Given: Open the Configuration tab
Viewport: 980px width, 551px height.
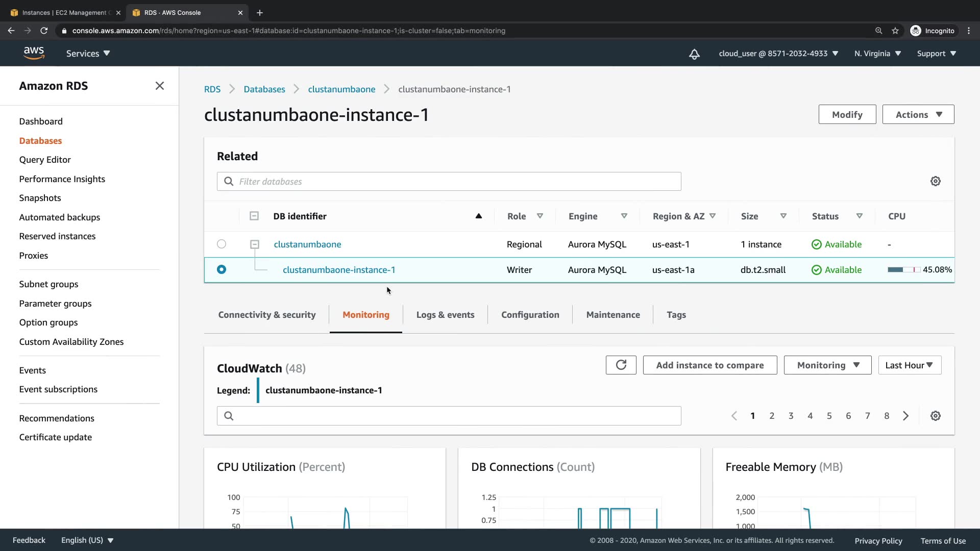Looking at the screenshot, I should (530, 315).
